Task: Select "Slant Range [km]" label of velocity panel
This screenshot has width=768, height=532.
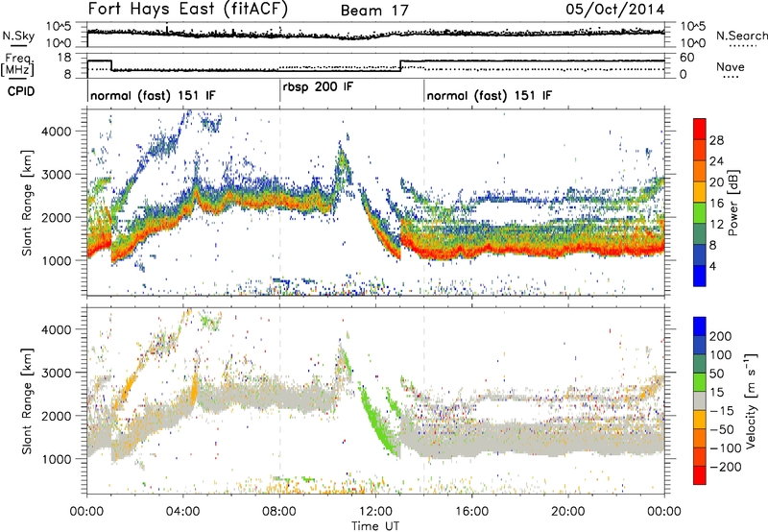Action: click(27, 401)
